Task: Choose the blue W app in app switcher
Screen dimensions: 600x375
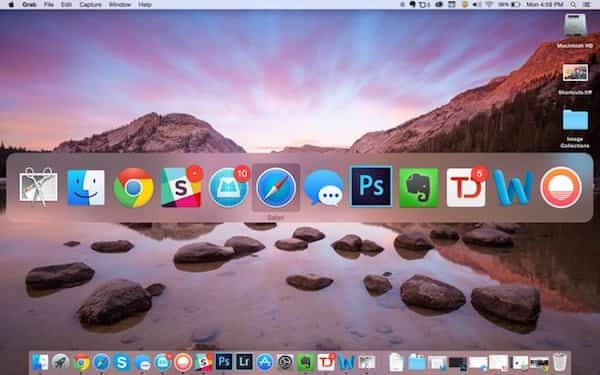Action: pyautogui.click(x=514, y=188)
